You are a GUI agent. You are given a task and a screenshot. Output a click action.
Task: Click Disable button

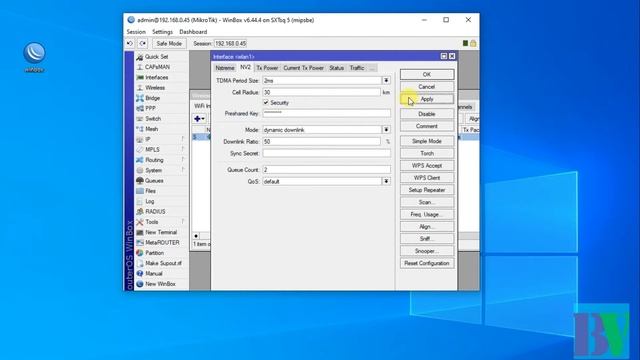click(x=427, y=114)
